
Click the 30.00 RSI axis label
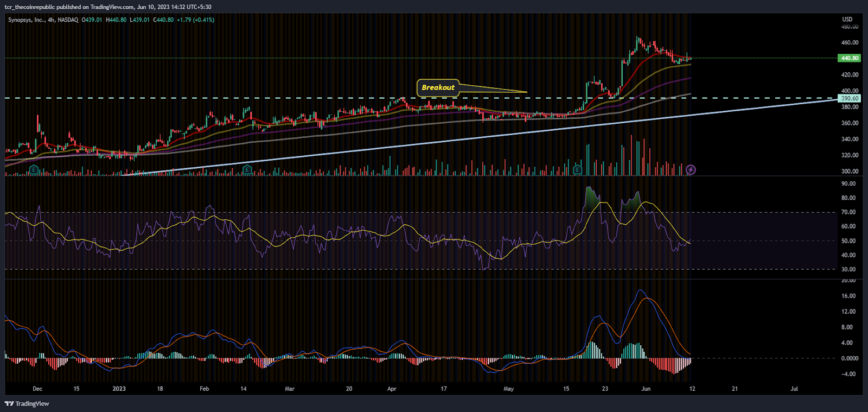pos(848,269)
